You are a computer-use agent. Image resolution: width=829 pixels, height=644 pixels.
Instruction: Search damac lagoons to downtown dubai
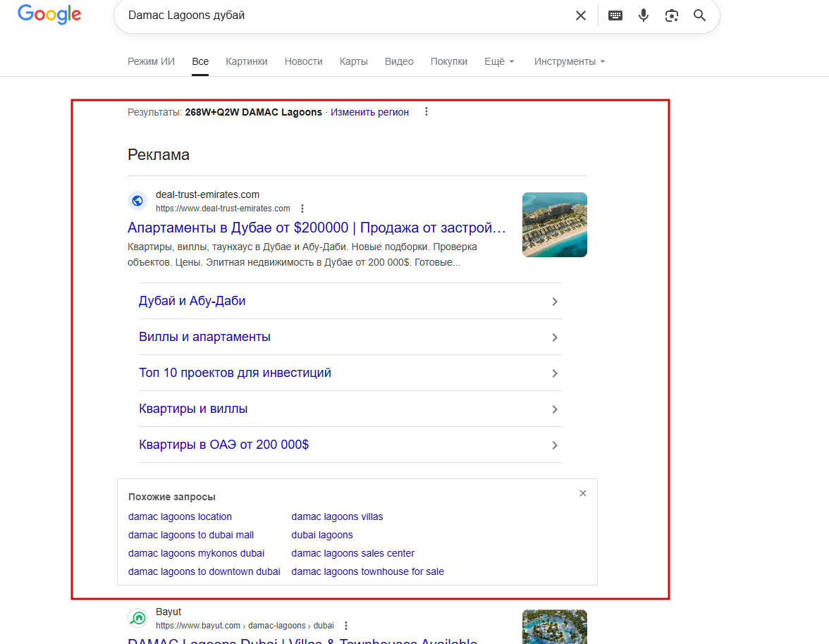204,571
